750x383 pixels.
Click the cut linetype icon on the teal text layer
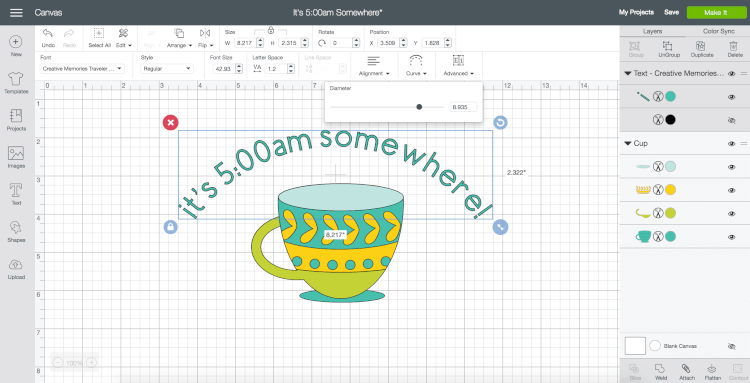tap(658, 97)
